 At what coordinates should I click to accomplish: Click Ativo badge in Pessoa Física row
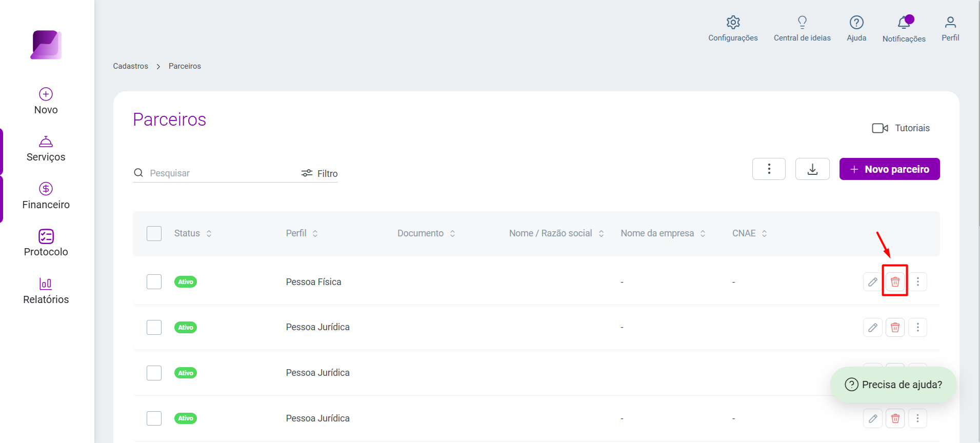tap(186, 281)
